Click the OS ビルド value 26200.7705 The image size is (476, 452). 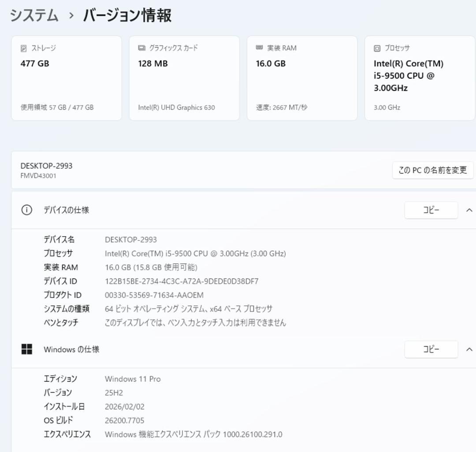point(124,420)
